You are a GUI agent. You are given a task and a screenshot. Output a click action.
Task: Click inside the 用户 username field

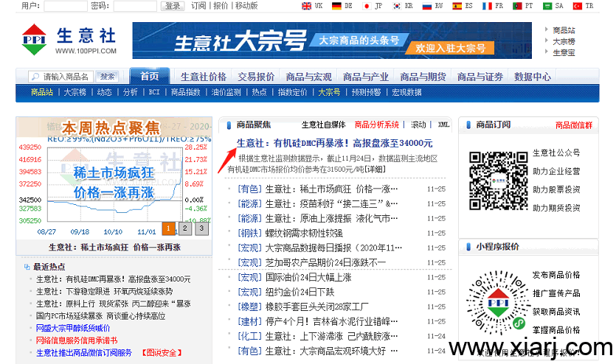point(66,6)
